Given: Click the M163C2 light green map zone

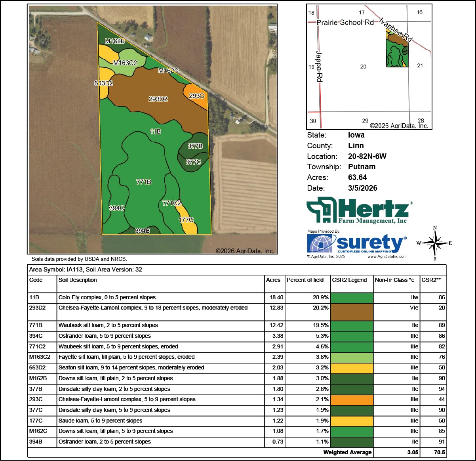Looking at the screenshot, I should tap(125, 63).
